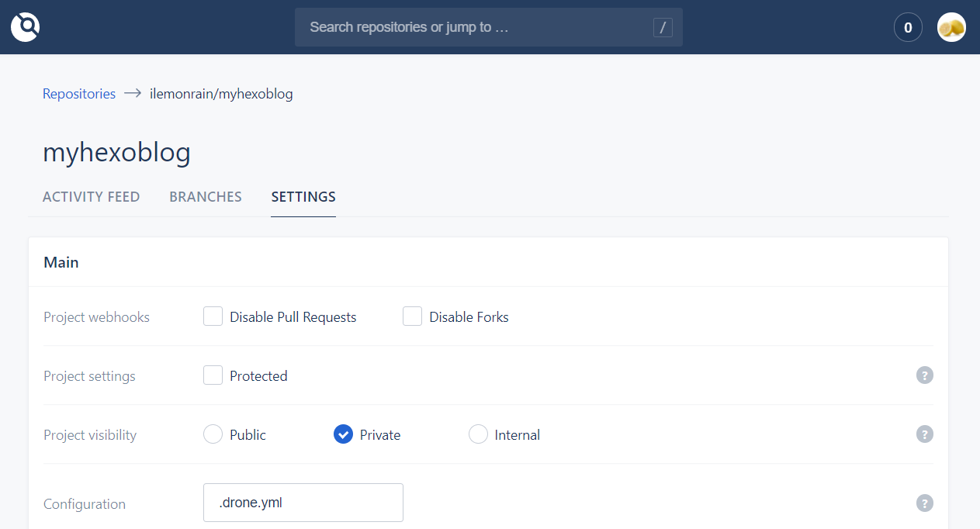The width and height of the screenshot is (980, 529).
Task: Choose Internal project visibility
Action: [478, 434]
